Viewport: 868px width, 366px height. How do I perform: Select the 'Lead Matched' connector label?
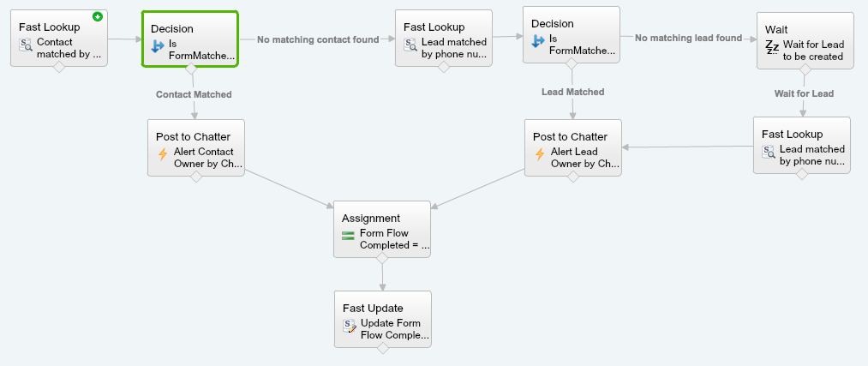(x=572, y=92)
